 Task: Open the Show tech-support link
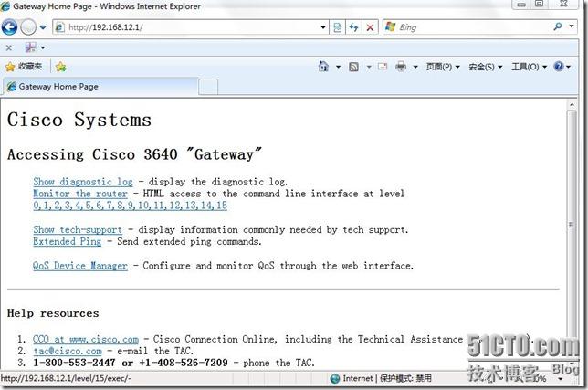[78, 229]
